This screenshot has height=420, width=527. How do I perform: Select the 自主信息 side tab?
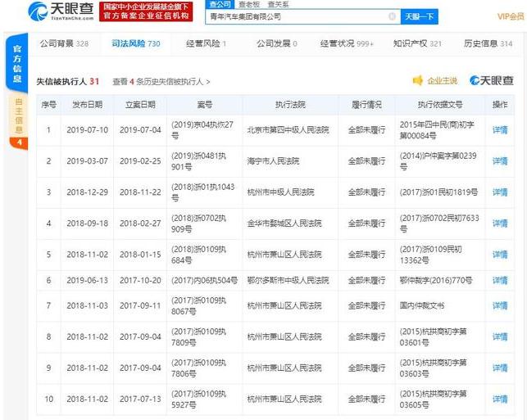[19, 115]
